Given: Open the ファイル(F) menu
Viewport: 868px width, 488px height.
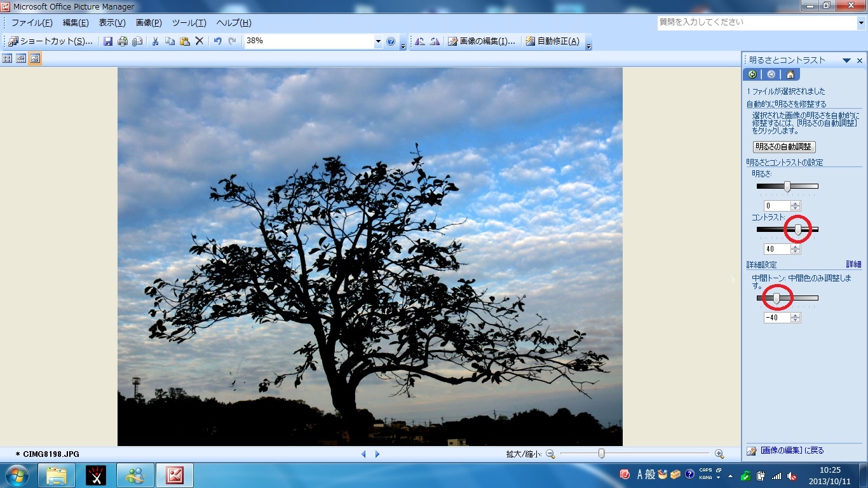Looking at the screenshot, I should click(x=32, y=23).
